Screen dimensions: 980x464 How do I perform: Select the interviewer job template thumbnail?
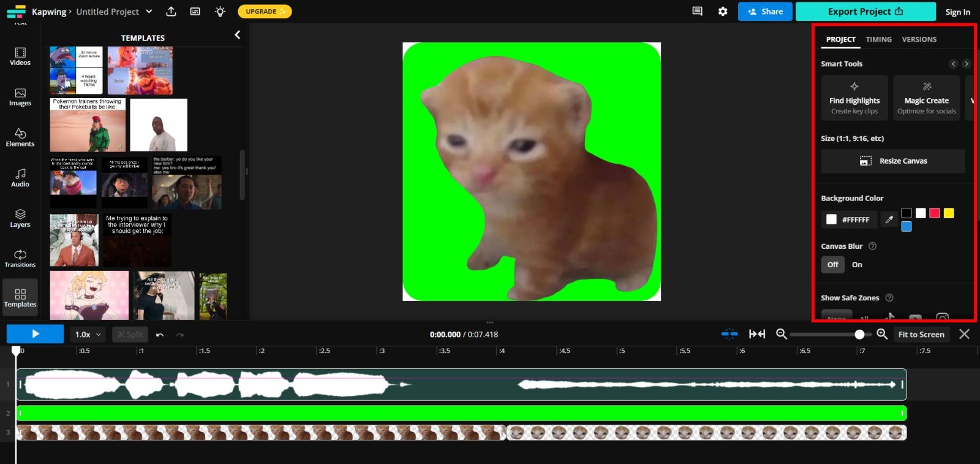pos(137,240)
